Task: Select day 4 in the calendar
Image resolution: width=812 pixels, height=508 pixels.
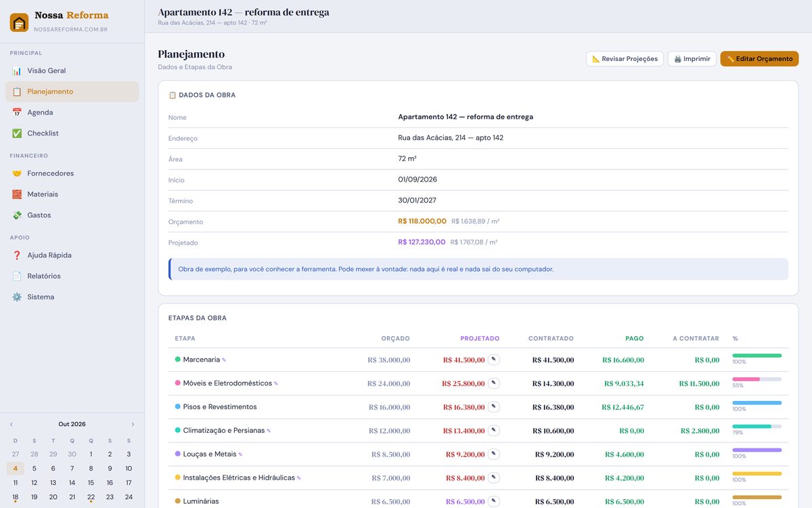Action: click(x=16, y=469)
